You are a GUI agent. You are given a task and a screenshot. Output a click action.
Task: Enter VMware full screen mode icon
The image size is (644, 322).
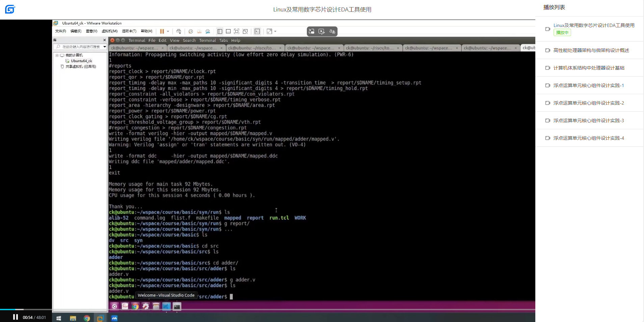point(237,31)
